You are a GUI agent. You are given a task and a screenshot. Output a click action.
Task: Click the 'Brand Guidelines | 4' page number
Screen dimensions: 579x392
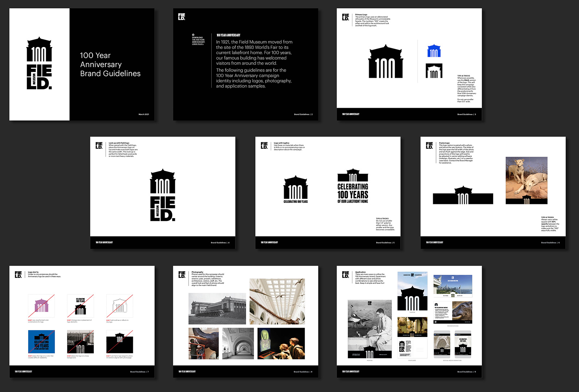(x=220, y=243)
